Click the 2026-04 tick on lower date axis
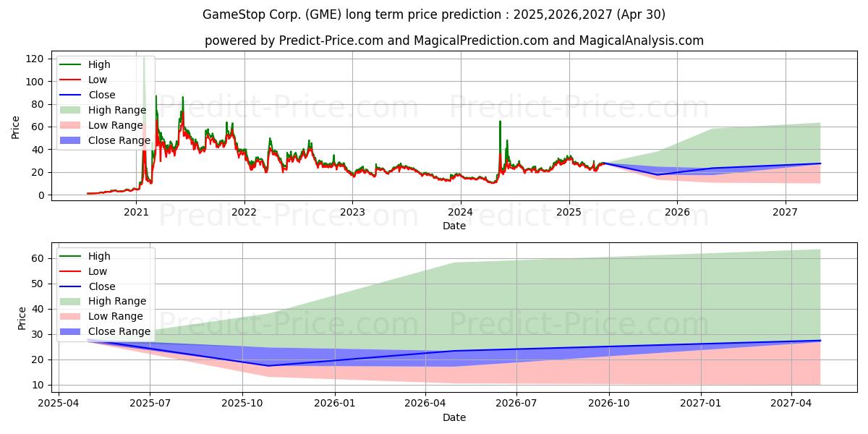 click(425, 404)
